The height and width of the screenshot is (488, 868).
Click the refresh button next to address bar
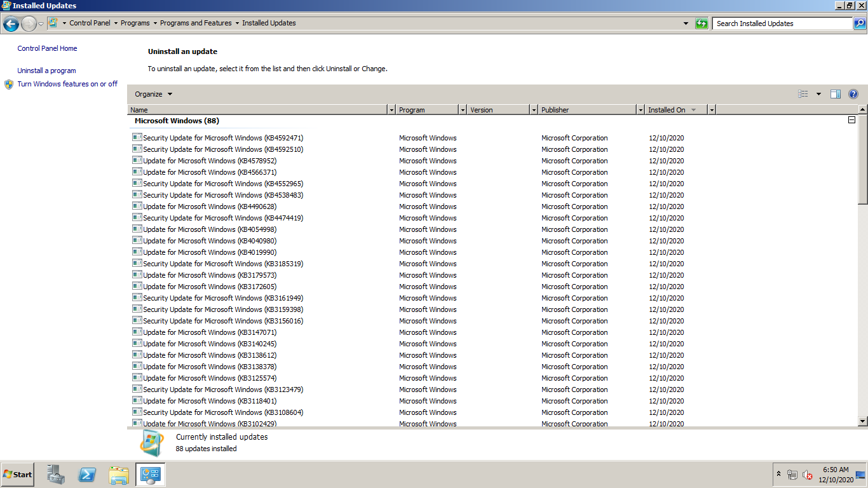coord(702,24)
